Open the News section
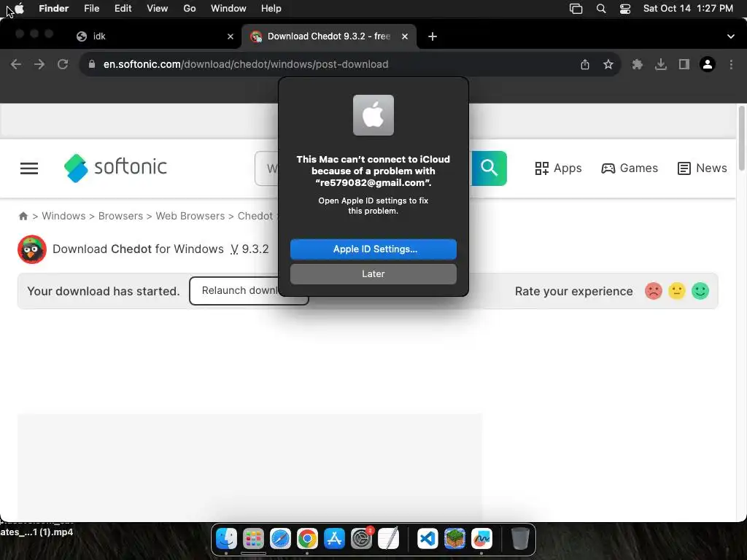This screenshot has width=747, height=560. click(x=703, y=168)
